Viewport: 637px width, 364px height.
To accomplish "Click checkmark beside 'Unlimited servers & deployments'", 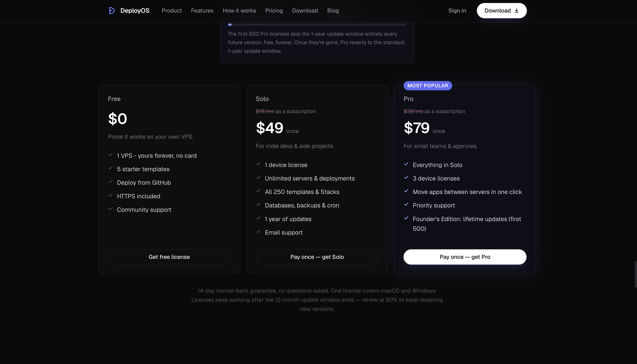I will [258, 177].
